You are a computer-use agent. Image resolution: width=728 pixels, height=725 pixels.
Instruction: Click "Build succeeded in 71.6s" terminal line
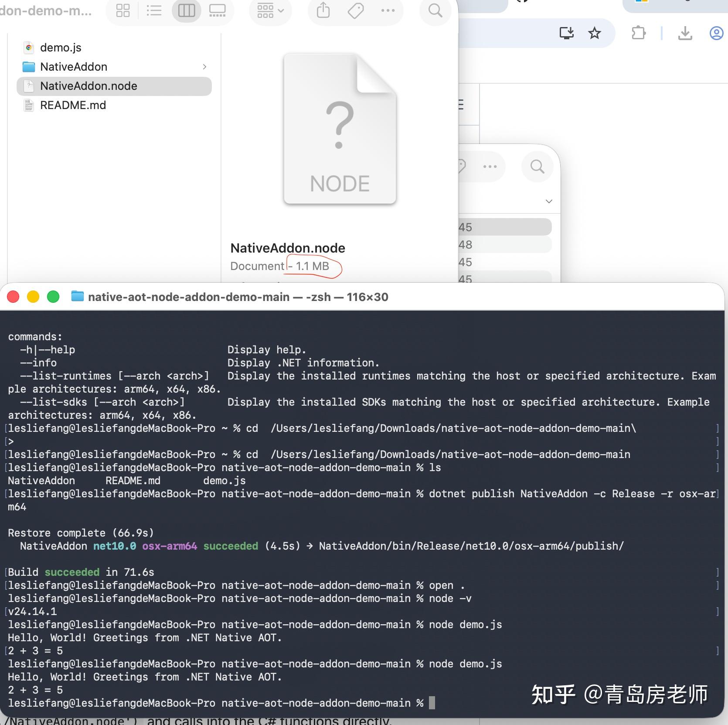coord(81,572)
